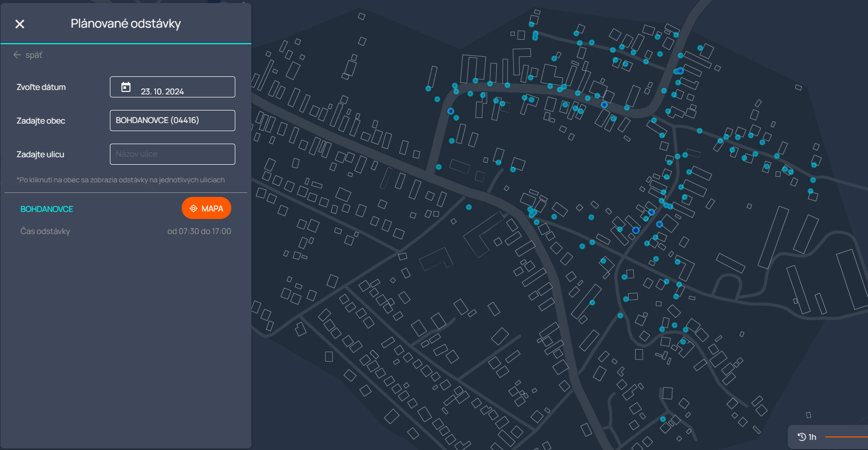The image size is (868, 450).
Task: Select the BOHDANOVCE (04416) municipality field
Action: pyautogui.click(x=172, y=121)
